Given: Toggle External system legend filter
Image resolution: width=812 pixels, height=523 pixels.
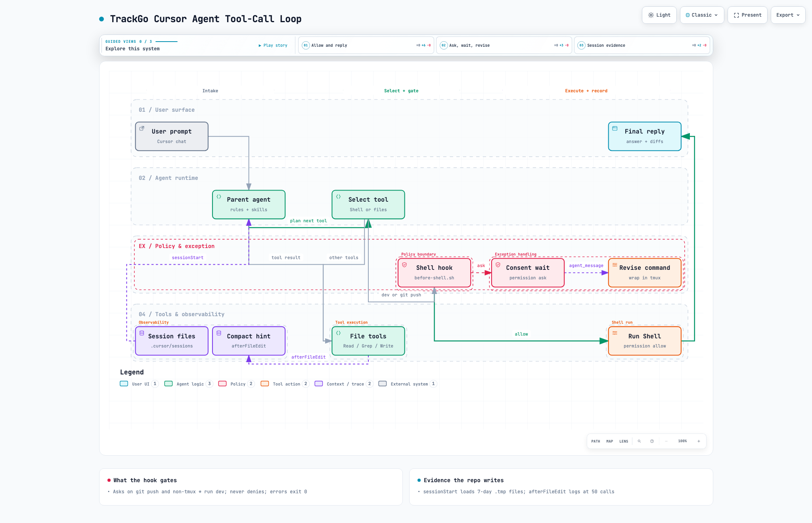Looking at the screenshot, I should (x=408, y=384).
